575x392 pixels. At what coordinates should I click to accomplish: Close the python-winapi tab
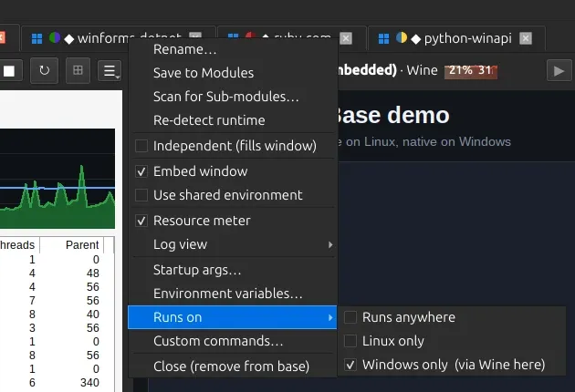coord(526,38)
